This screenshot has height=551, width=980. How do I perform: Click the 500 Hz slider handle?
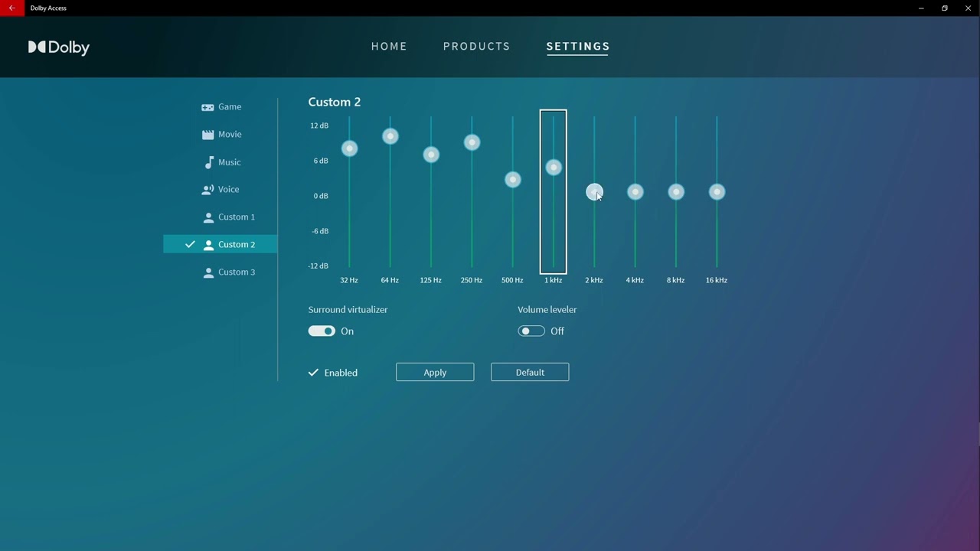coord(513,179)
